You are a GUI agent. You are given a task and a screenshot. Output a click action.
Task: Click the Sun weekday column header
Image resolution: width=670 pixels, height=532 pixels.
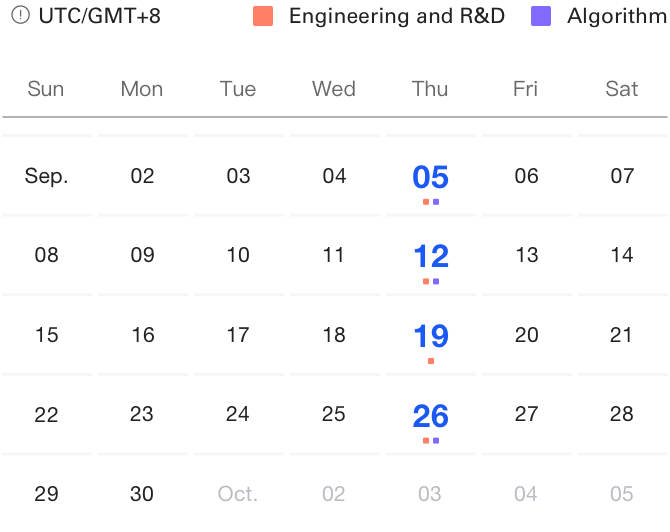click(46, 89)
